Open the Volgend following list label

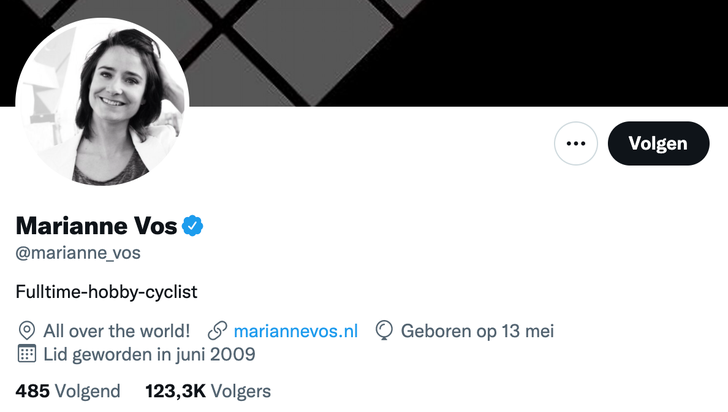tap(88, 391)
